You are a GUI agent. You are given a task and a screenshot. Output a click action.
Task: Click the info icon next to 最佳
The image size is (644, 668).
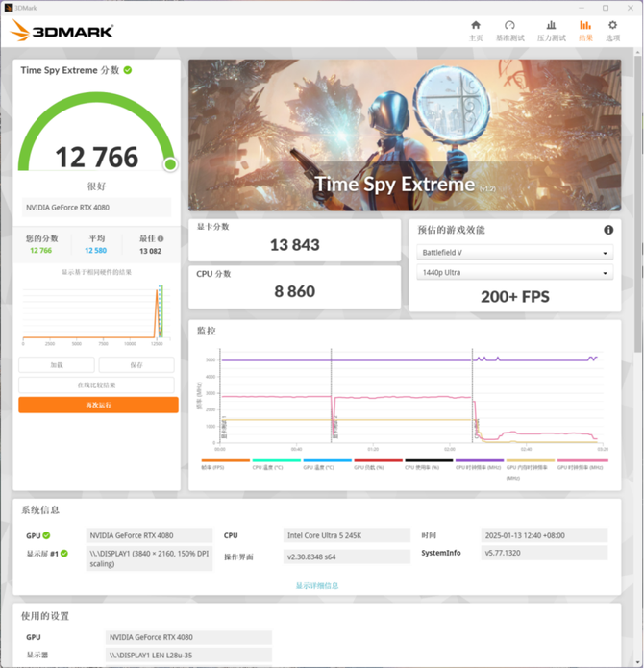[x=161, y=238]
